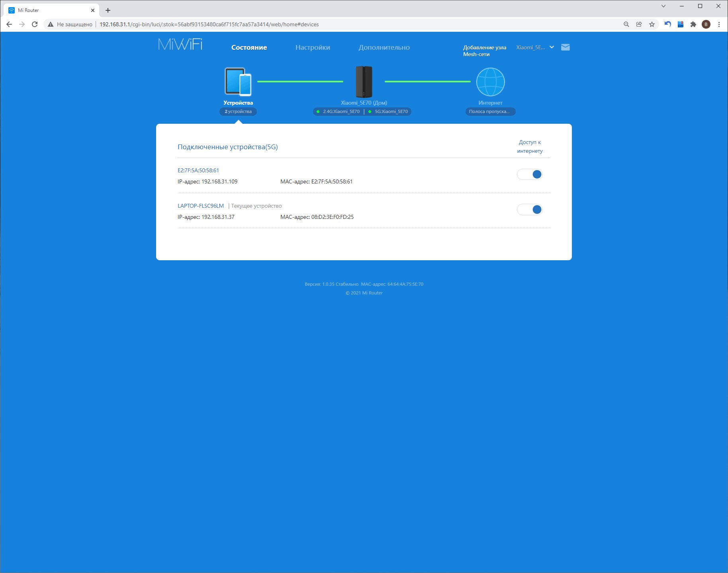
Task: Close the Mi Router tab
Action: [93, 10]
